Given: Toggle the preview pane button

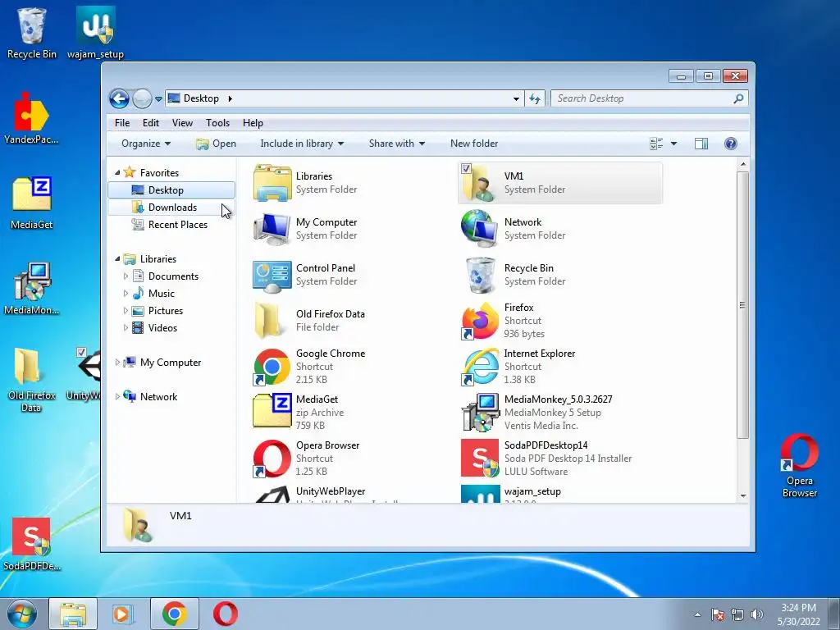Looking at the screenshot, I should (x=701, y=144).
